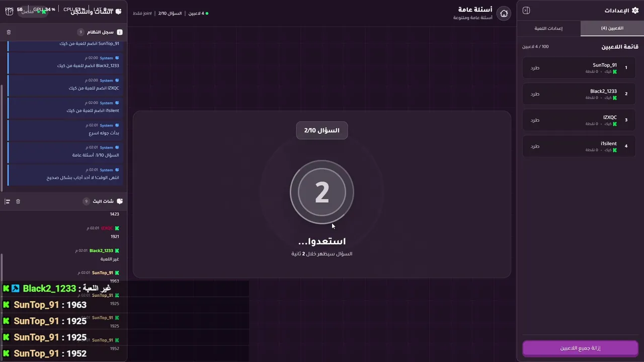
Task: Click the countdown circle showing 2
Action: [x=322, y=192]
